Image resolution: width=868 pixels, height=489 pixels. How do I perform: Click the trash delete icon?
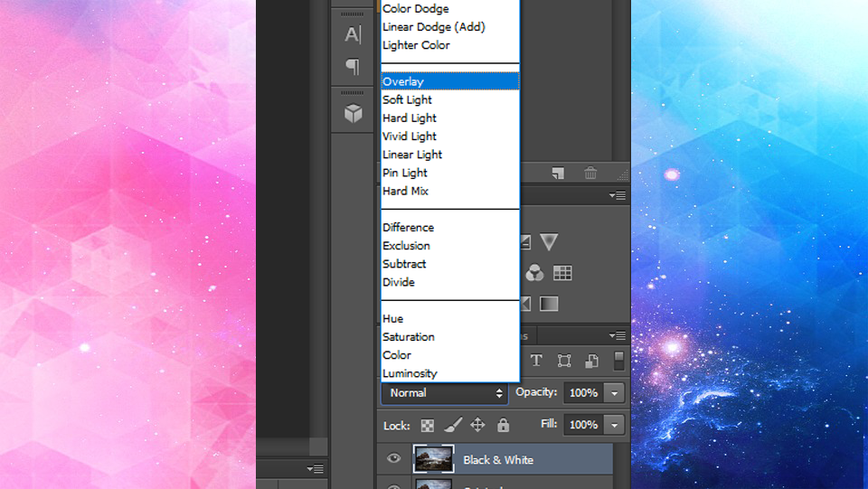[x=590, y=173]
